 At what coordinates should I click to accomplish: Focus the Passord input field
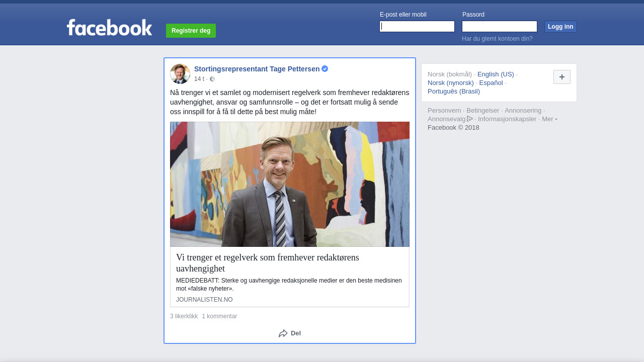point(500,26)
